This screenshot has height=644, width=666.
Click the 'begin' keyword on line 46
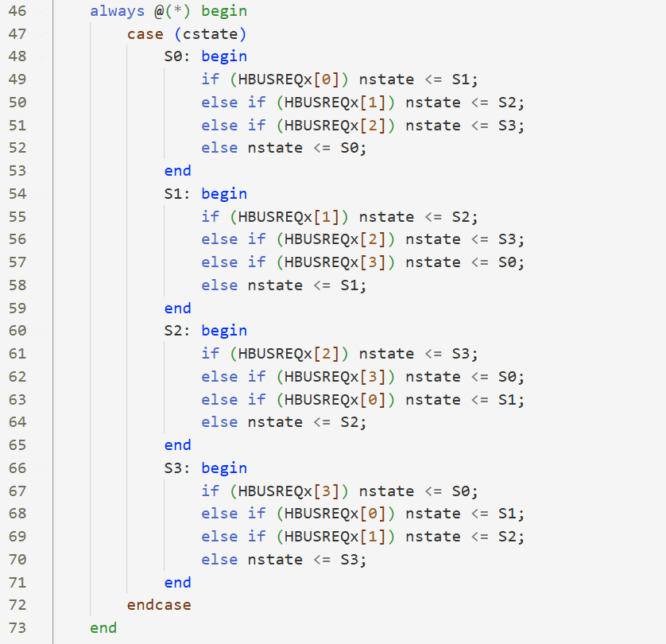pyautogui.click(x=224, y=11)
